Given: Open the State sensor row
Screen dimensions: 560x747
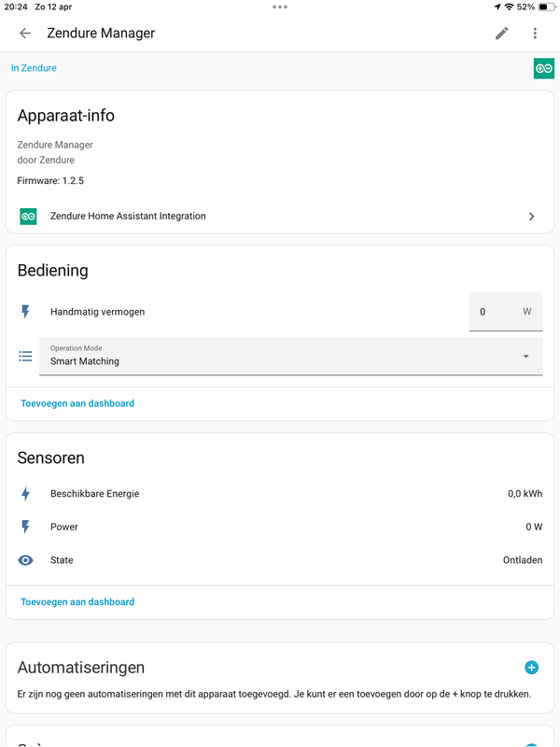Looking at the screenshot, I should click(280, 560).
